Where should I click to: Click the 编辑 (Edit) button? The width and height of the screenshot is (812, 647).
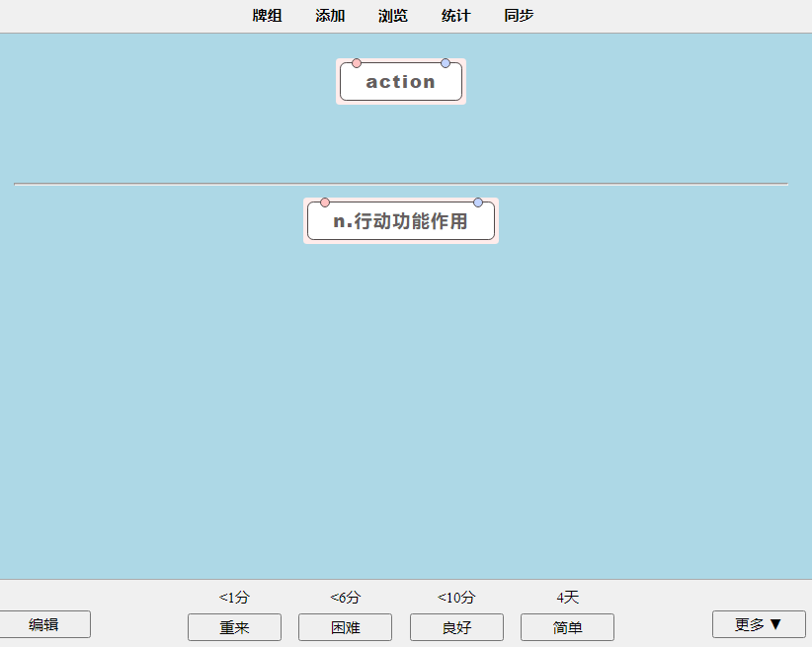[43, 624]
